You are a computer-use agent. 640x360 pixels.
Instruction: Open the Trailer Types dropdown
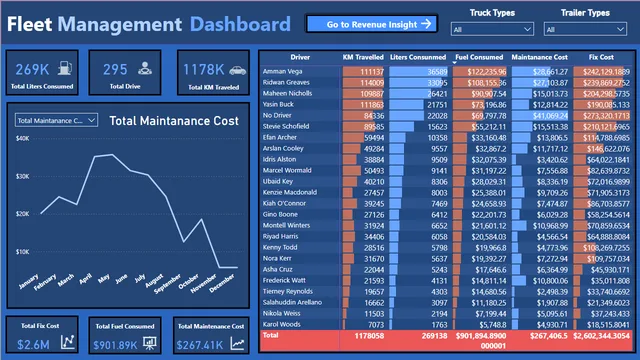(585, 29)
